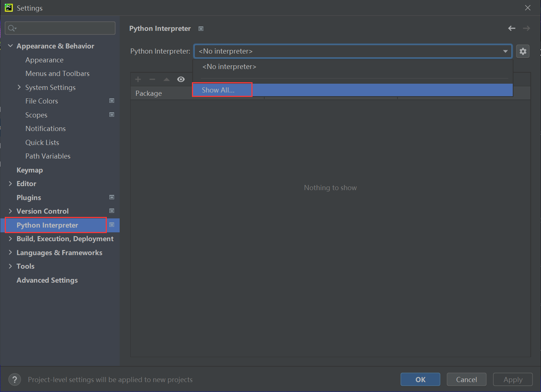The width and height of the screenshot is (541, 392).
Task: Click the Appearance & Behavior label
Action: click(x=55, y=46)
